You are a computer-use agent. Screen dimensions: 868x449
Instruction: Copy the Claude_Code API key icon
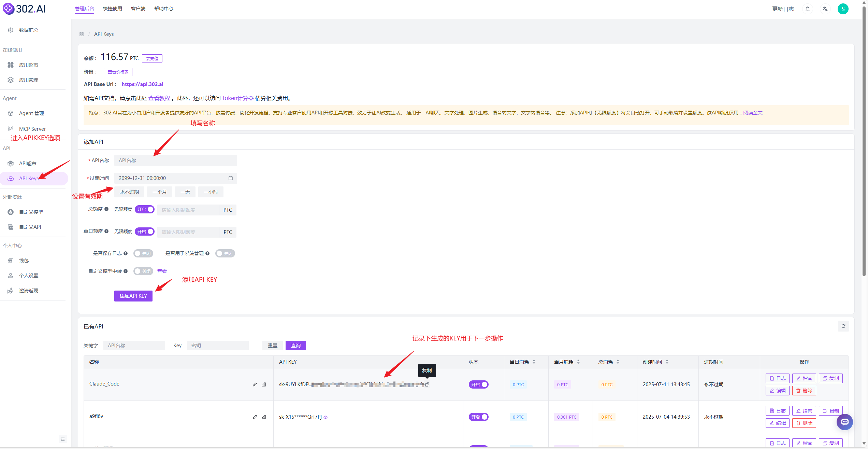[x=427, y=384]
